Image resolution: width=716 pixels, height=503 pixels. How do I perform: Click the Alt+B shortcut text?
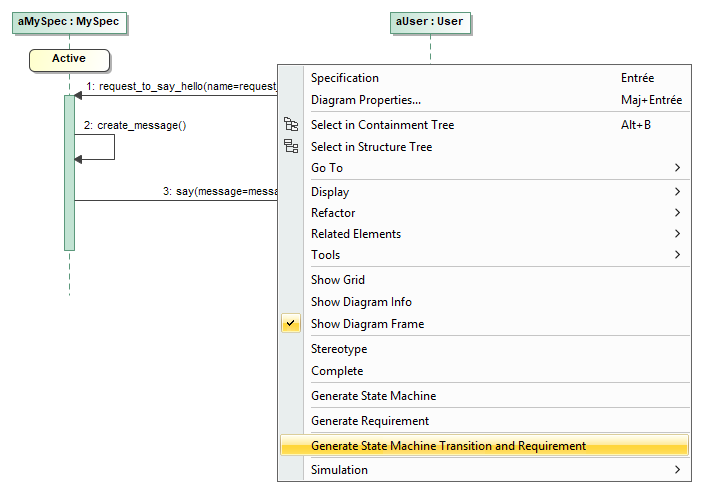[636, 125]
